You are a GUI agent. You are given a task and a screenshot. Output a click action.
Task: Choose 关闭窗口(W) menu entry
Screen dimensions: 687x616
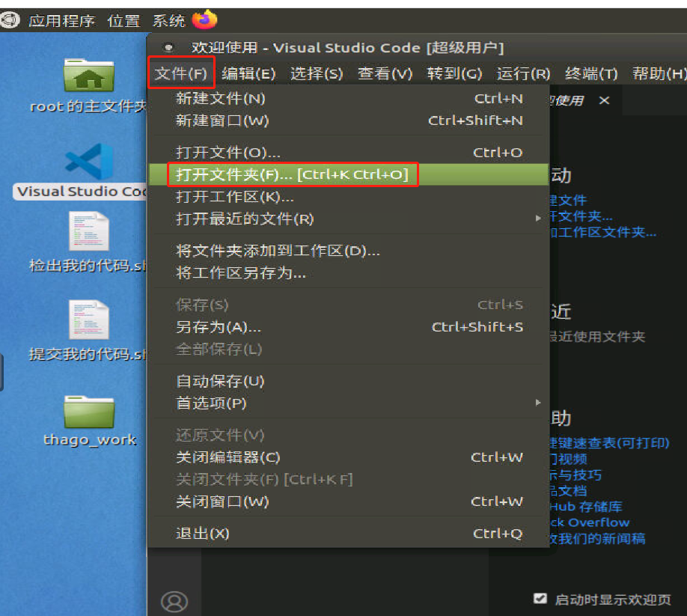348,501
